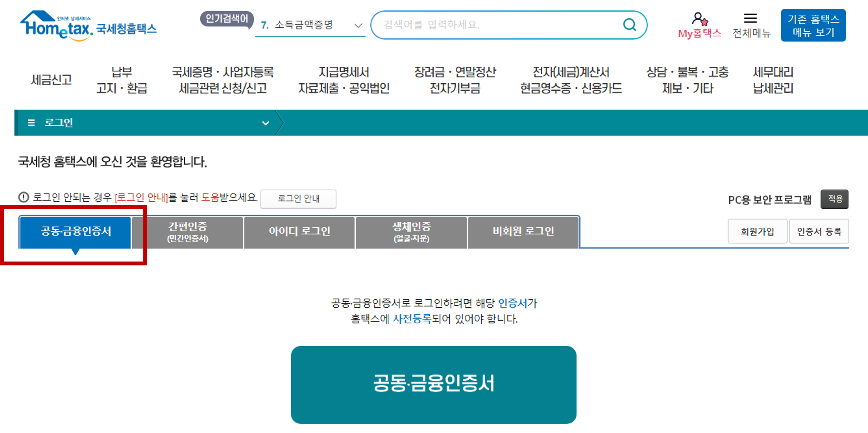The height and width of the screenshot is (433, 868).
Task: Toggle PC용 보안 프로그램 적용 button
Action: point(834,199)
